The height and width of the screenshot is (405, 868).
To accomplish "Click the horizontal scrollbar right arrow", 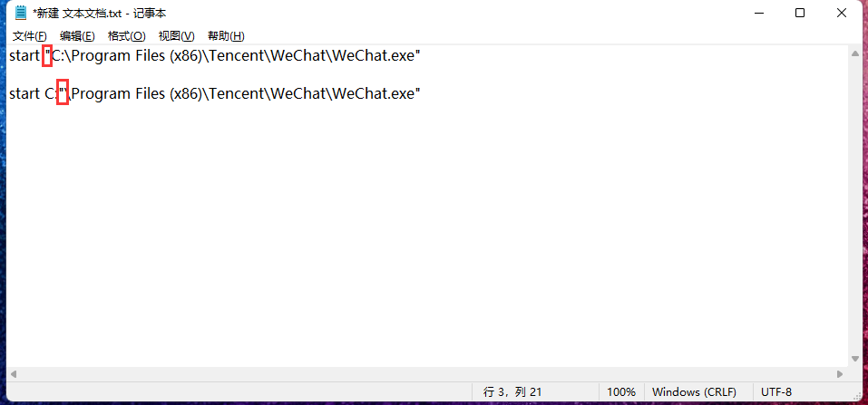I will (x=840, y=374).
